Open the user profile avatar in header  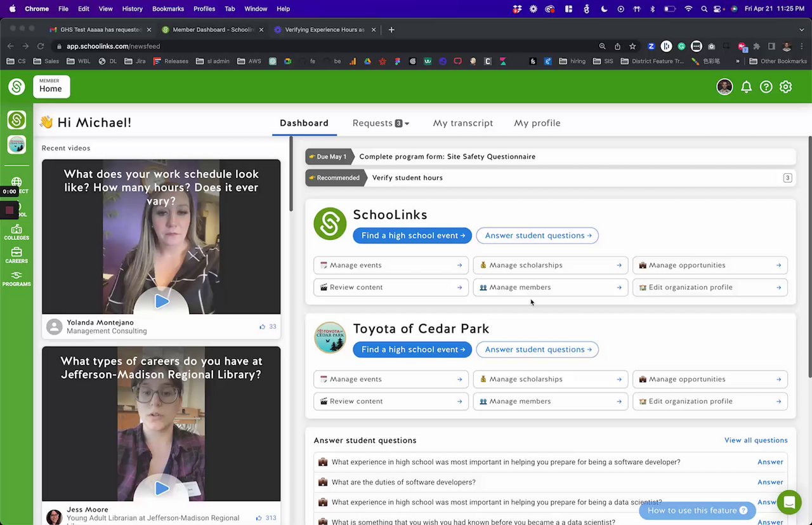pos(724,87)
